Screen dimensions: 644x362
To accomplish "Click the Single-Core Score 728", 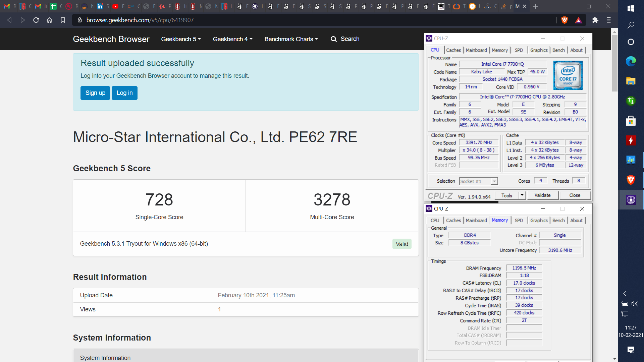I will (159, 200).
